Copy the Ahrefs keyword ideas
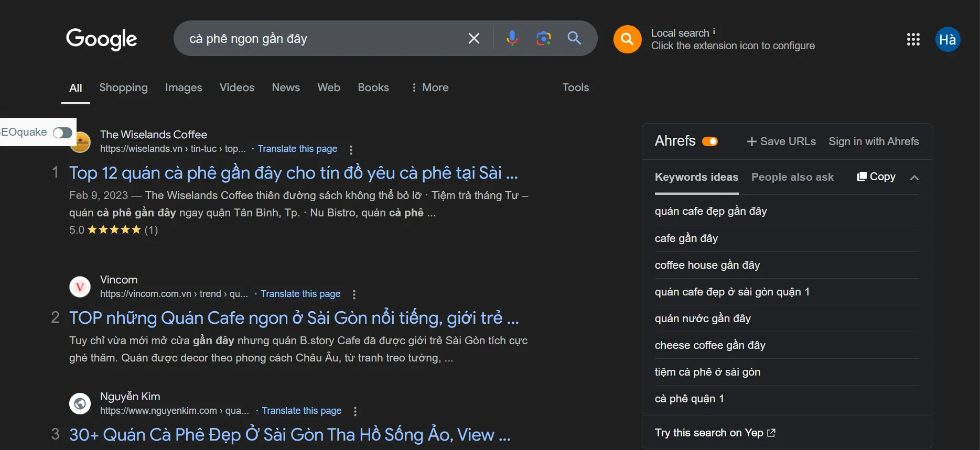 [876, 177]
